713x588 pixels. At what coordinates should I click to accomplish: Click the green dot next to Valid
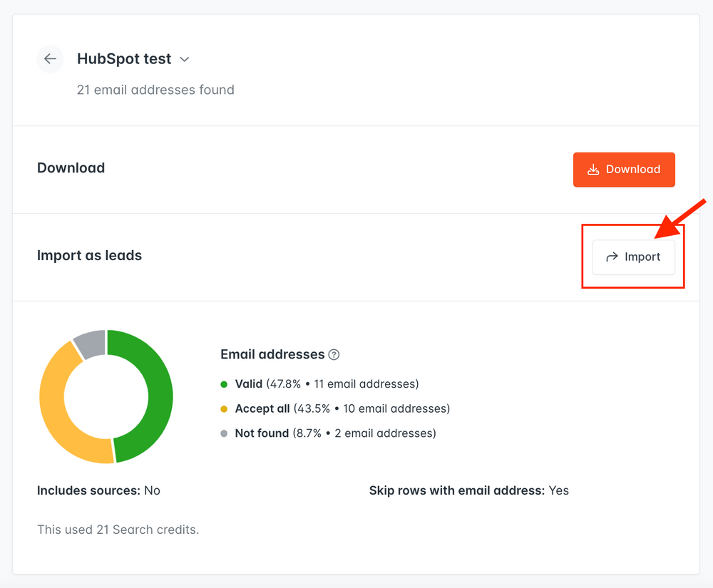(x=224, y=383)
